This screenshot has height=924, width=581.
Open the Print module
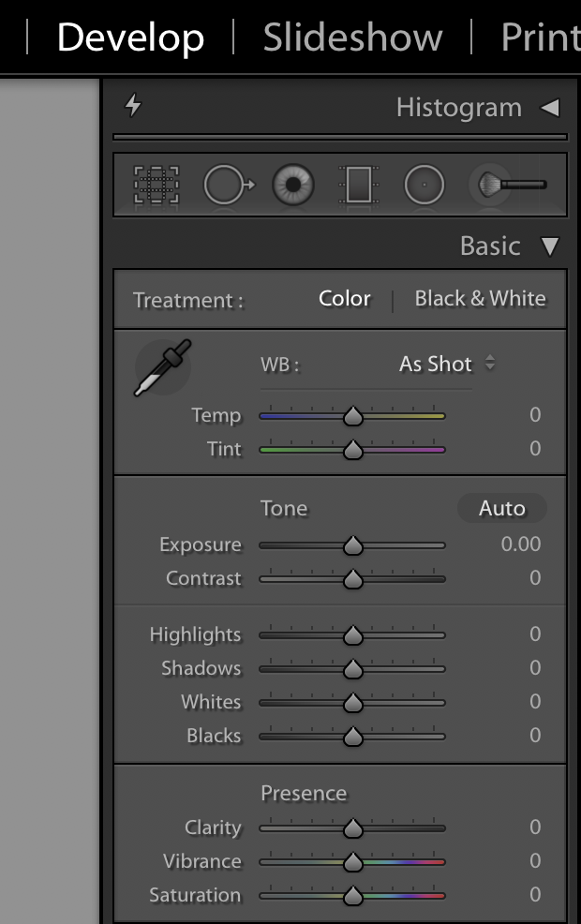click(540, 37)
